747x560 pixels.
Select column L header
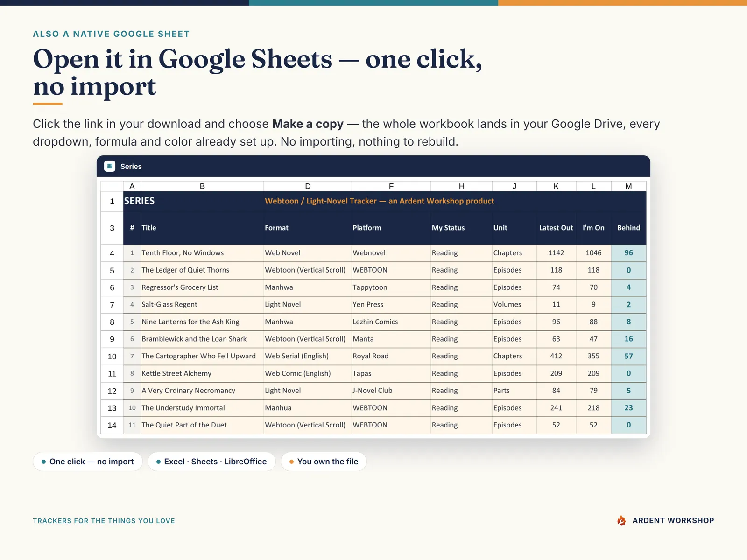[x=593, y=186]
